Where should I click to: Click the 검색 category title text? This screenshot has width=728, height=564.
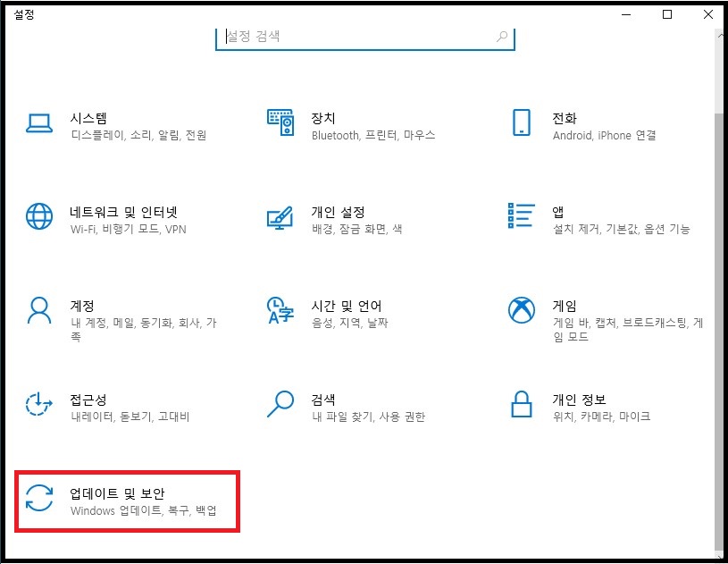click(323, 400)
